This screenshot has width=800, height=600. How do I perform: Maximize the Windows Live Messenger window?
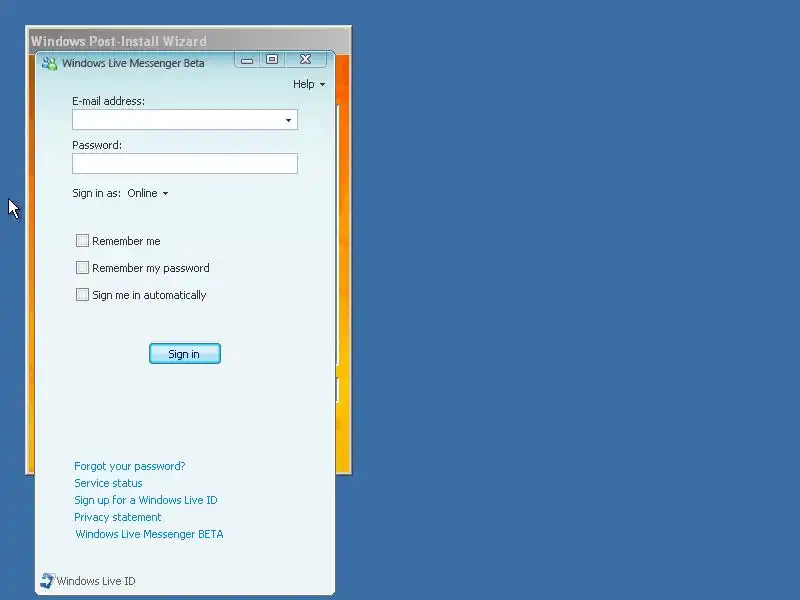tap(272, 60)
